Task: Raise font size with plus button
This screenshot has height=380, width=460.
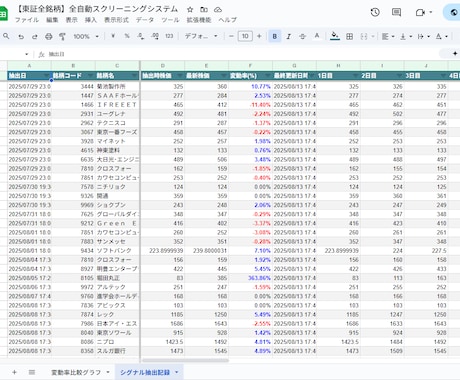Action: 259,36
